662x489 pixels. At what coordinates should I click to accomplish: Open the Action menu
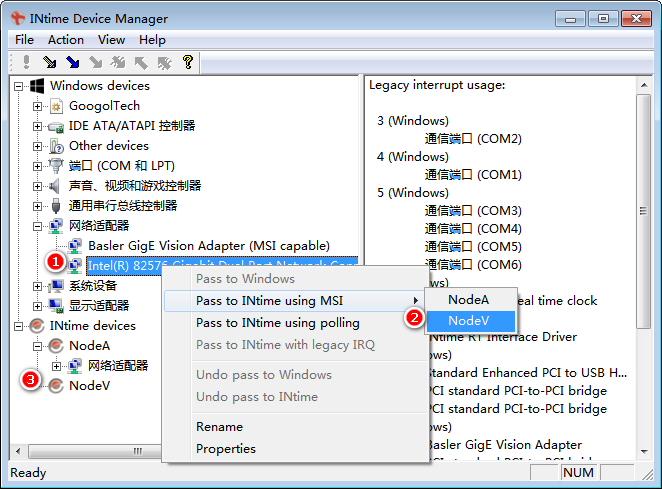click(x=65, y=40)
